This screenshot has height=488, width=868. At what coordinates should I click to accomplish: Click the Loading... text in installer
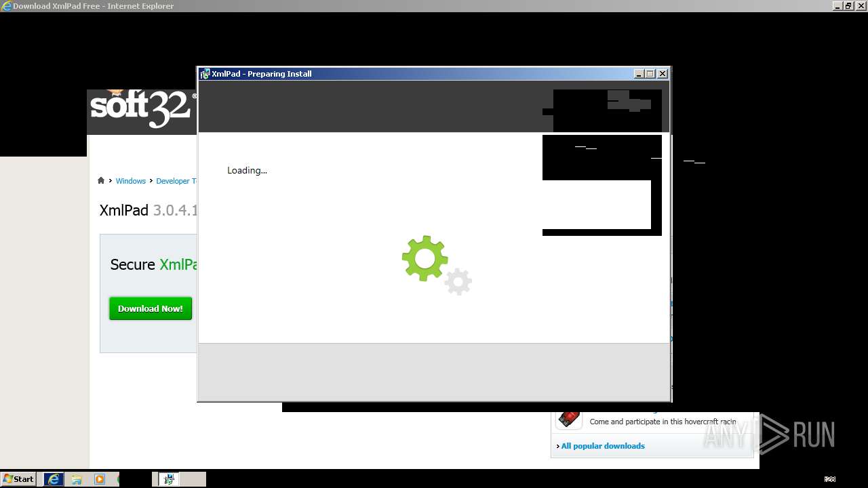(247, 170)
